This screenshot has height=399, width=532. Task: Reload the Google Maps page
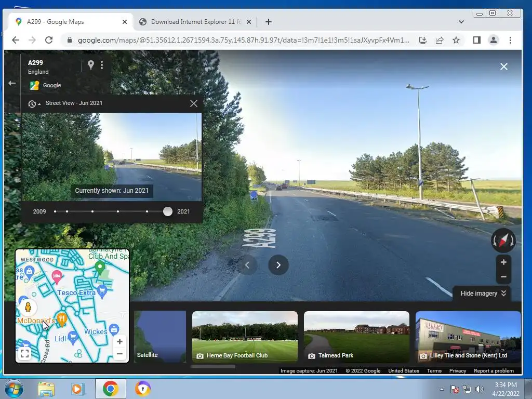(x=49, y=40)
